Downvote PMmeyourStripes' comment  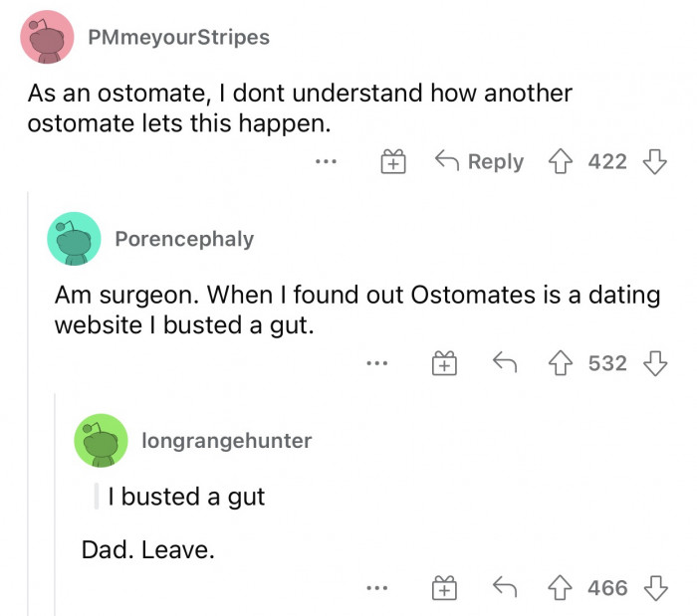point(655,161)
